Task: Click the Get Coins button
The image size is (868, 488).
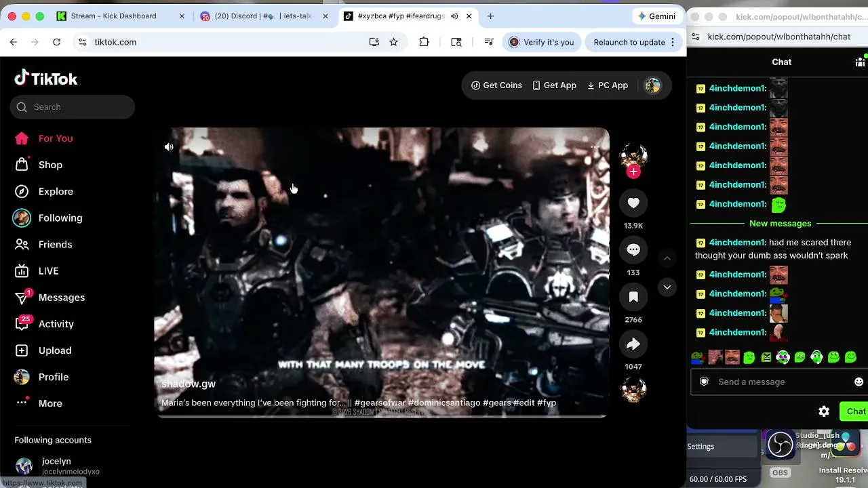Action: [x=496, y=85]
